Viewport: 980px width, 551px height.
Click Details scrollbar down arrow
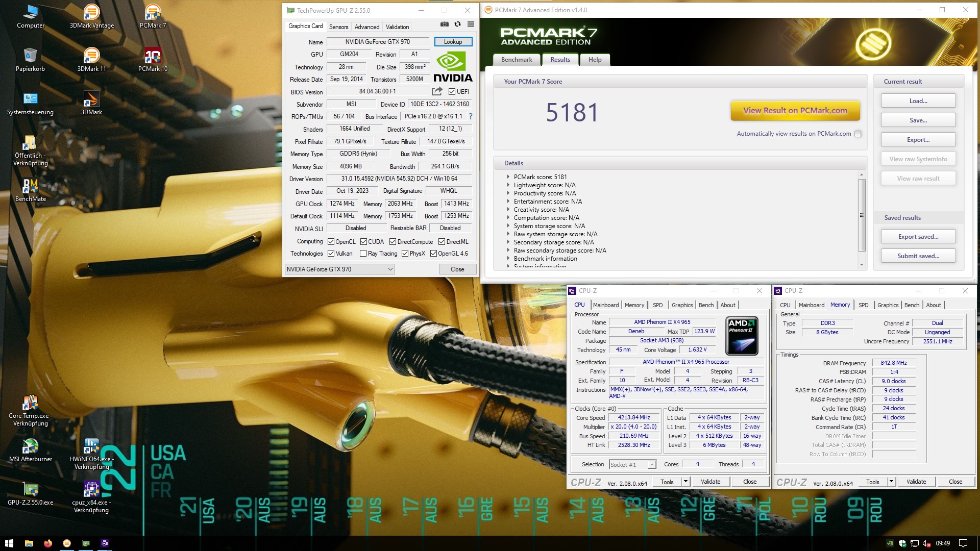pos(862,265)
